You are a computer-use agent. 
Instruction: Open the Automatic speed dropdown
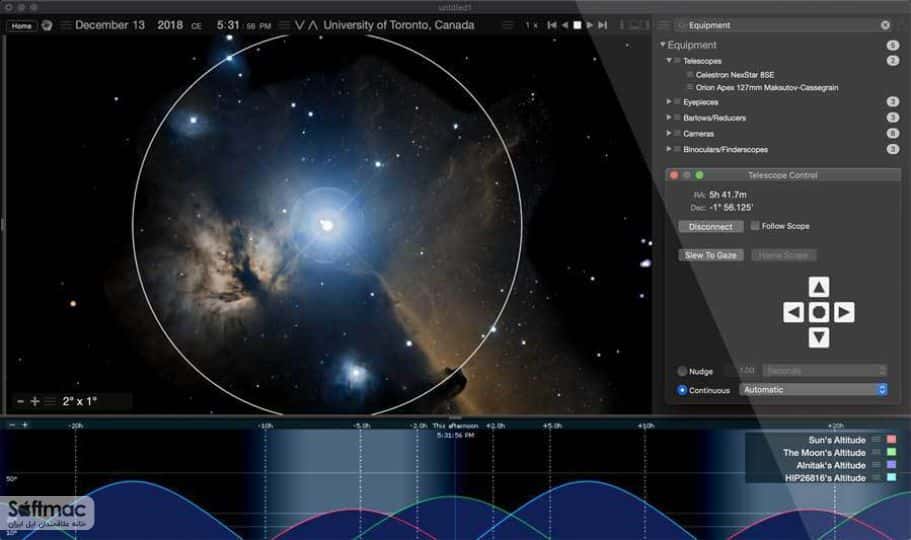click(x=813, y=389)
